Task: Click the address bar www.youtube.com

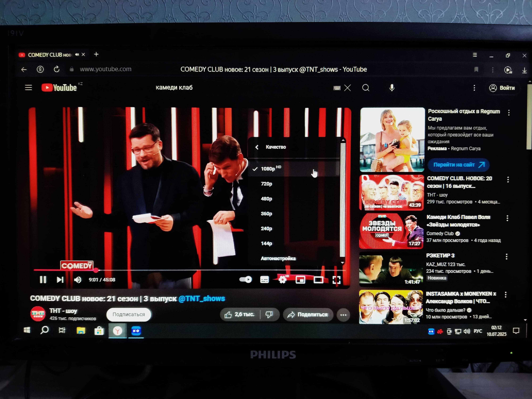Action: click(x=106, y=69)
